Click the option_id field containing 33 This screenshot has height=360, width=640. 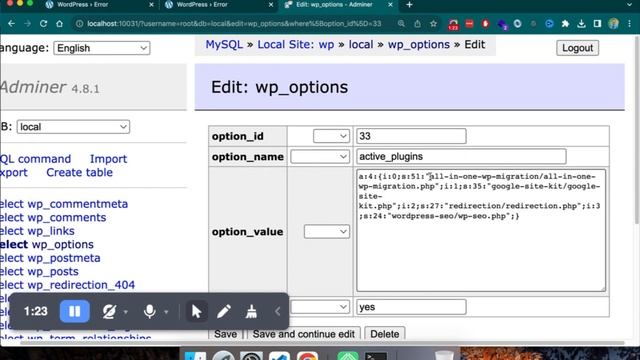tap(411, 136)
